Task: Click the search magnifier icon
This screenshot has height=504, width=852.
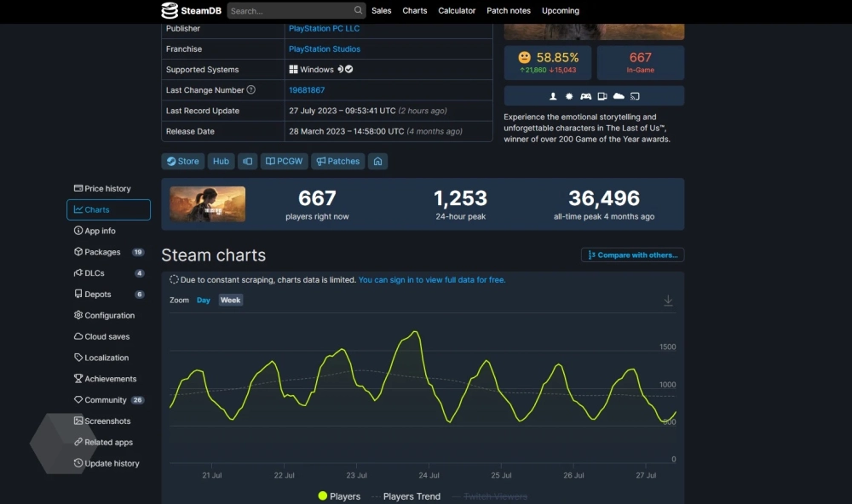Action: [358, 10]
